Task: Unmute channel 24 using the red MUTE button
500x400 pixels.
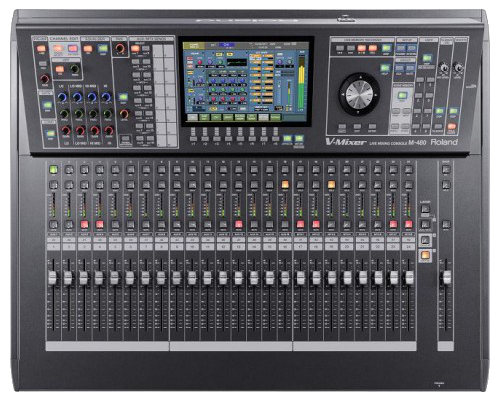Action: [409, 224]
